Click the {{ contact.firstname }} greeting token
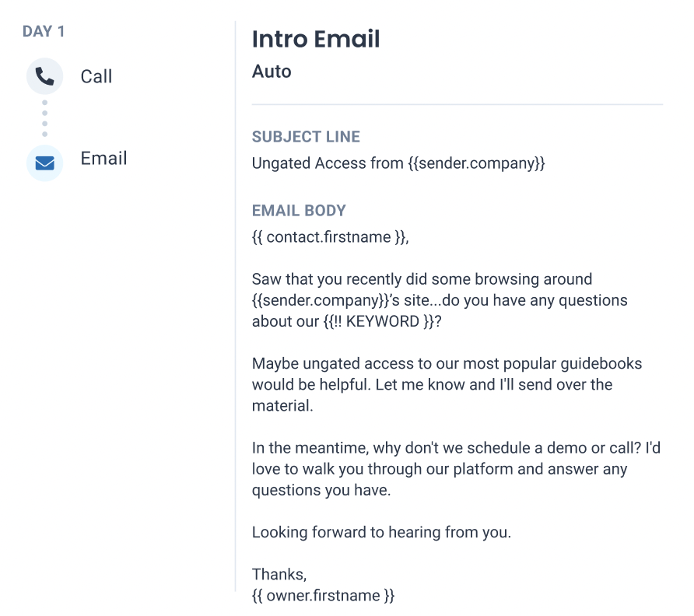 (328, 237)
